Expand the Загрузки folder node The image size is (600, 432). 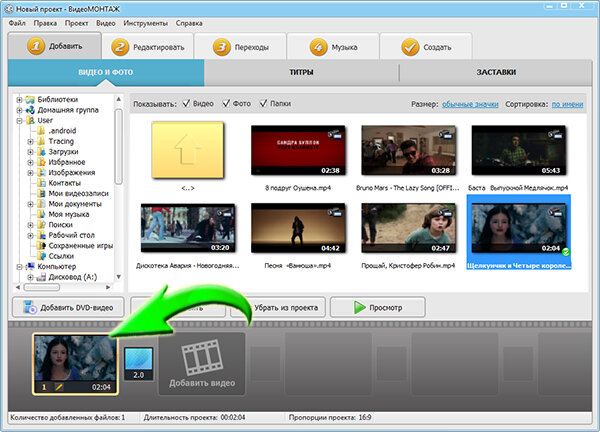pyautogui.click(x=30, y=152)
